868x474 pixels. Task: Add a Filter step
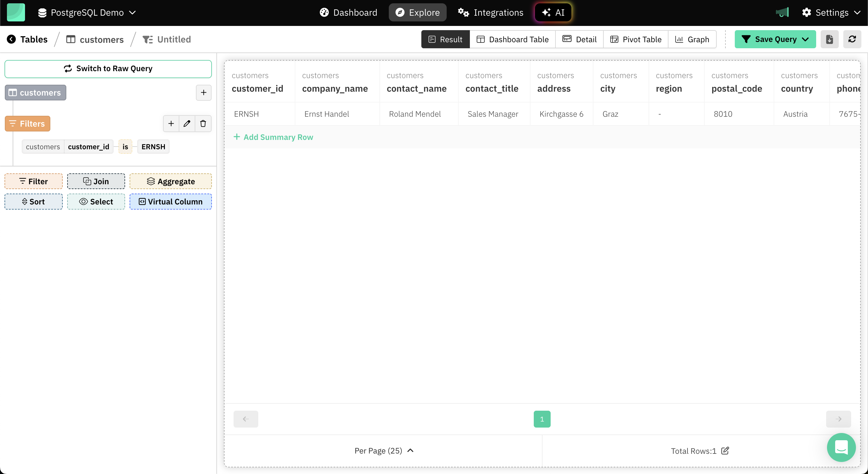point(33,182)
